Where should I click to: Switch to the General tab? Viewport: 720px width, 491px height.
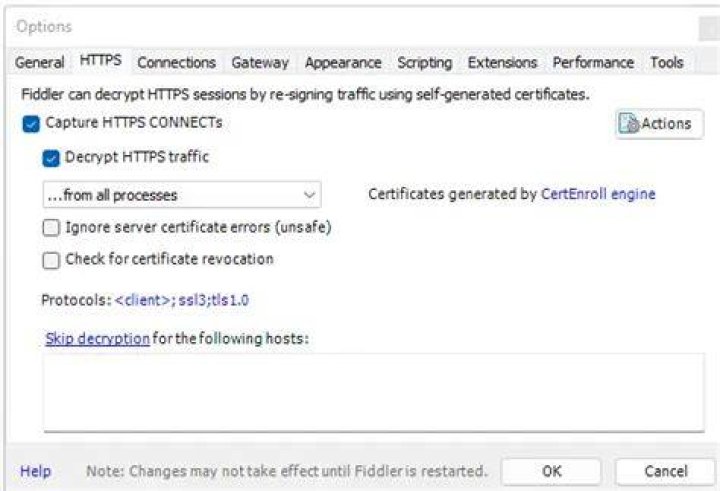(39, 62)
